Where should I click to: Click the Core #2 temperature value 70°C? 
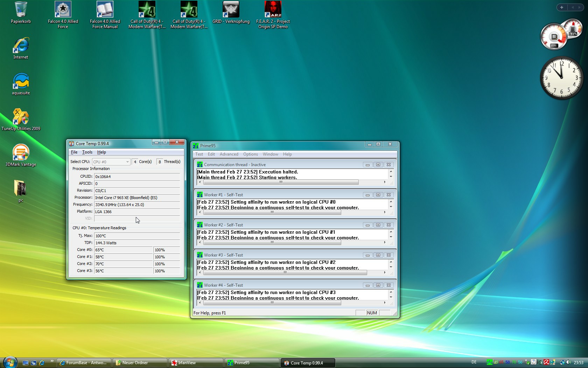tap(123, 264)
